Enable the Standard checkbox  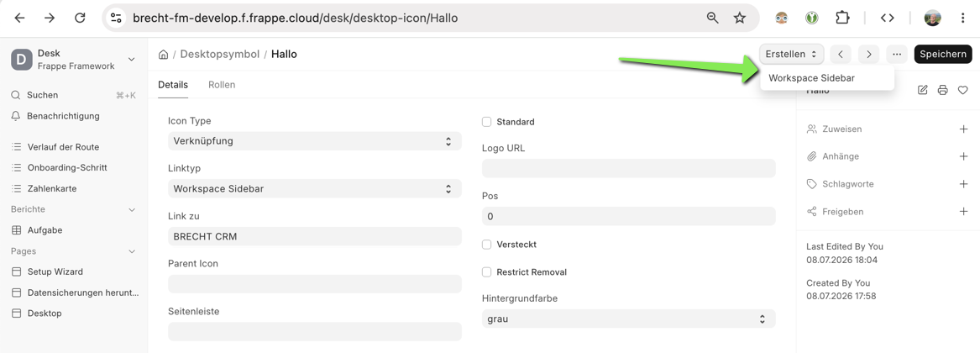pyautogui.click(x=487, y=122)
